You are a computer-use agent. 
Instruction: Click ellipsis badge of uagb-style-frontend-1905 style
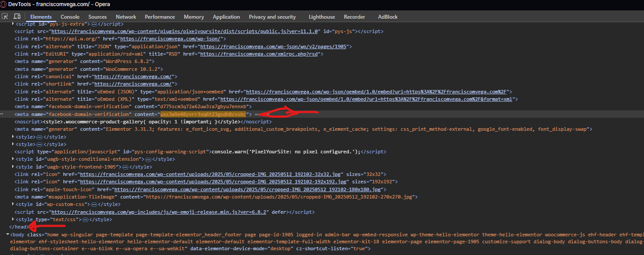[125, 167]
